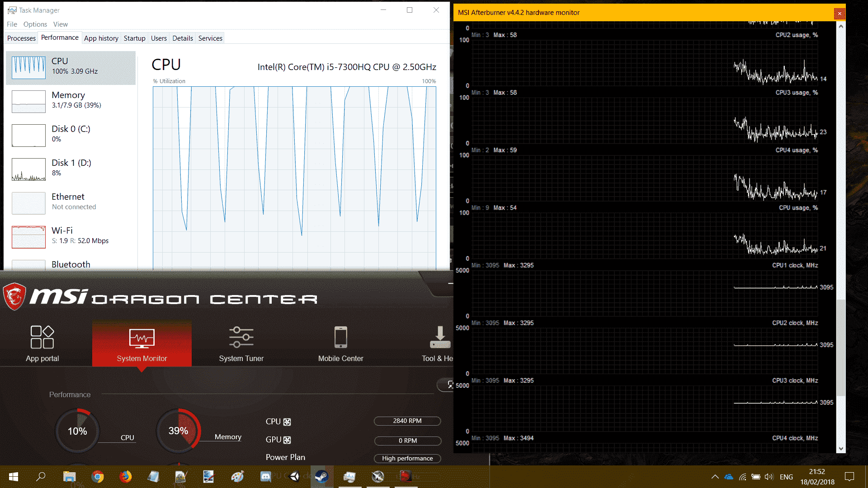Click the High performance power plan button
This screenshot has height=488, width=868.
tap(407, 459)
